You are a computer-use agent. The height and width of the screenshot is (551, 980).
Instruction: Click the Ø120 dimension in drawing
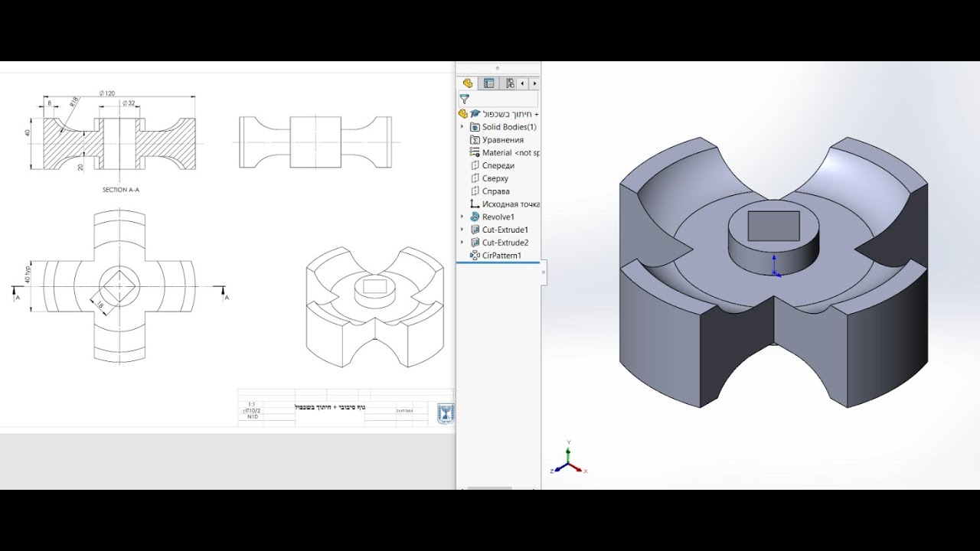point(106,93)
